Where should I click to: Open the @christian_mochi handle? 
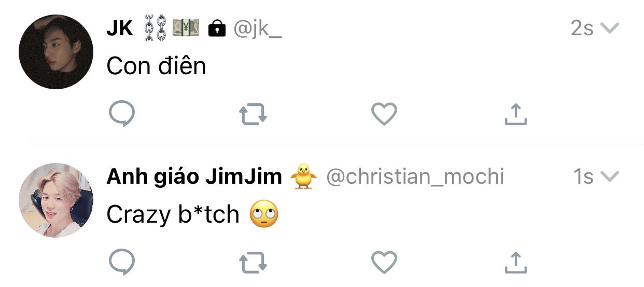[415, 177]
